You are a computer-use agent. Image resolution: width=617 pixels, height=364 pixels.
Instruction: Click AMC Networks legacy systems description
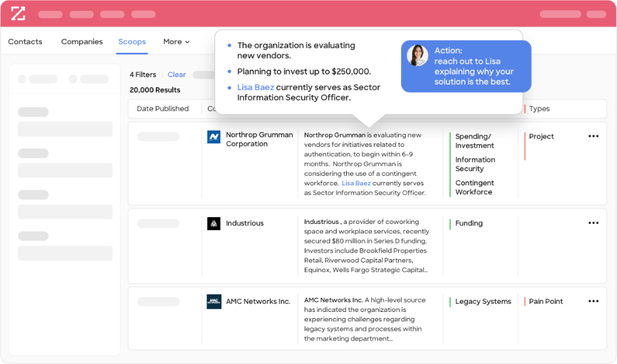(x=364, y=319)
